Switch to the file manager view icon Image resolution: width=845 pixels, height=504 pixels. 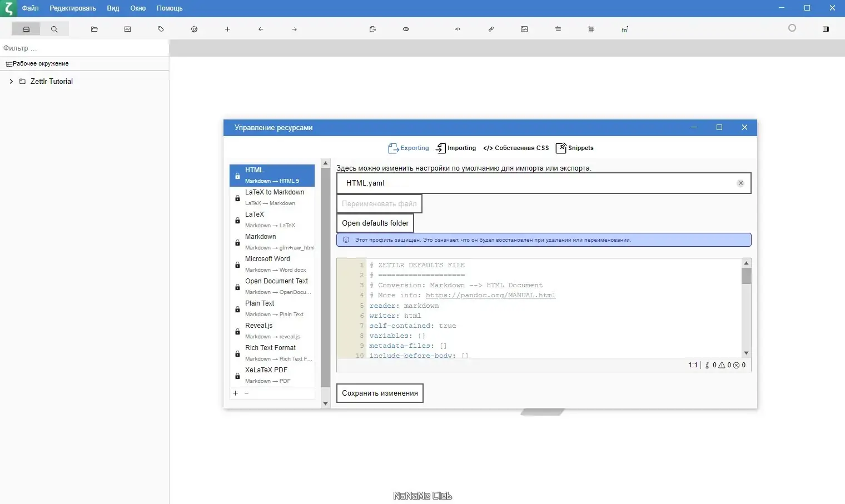(26, 29)
